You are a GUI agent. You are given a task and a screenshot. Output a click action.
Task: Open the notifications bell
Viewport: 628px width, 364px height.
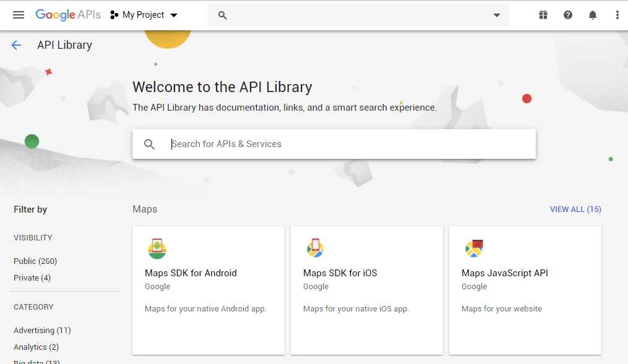point(593,15)
